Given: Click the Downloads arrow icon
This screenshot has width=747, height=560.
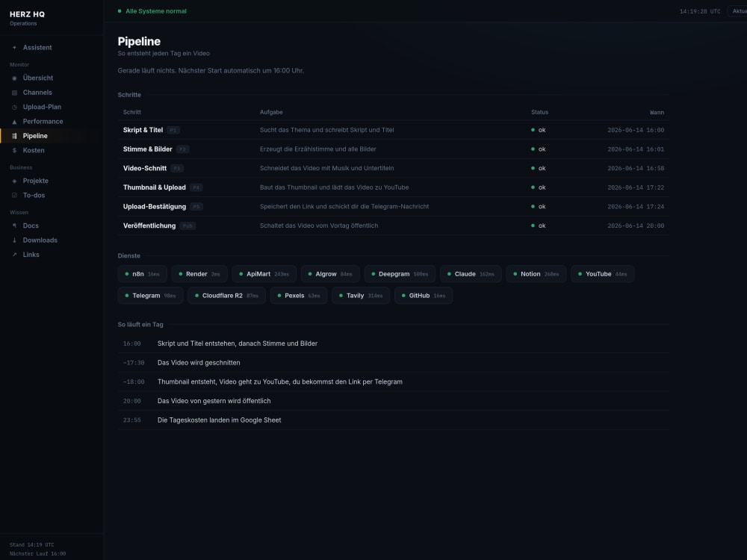Looking at the screenshot, I should point(14,240).
